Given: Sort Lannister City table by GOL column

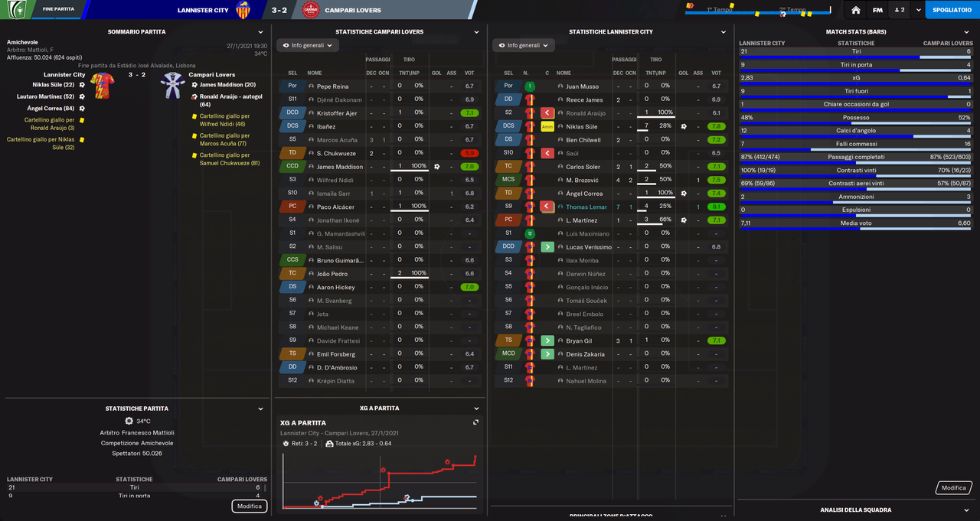Looking at the screenshot, I should click(x=683, y=73).
